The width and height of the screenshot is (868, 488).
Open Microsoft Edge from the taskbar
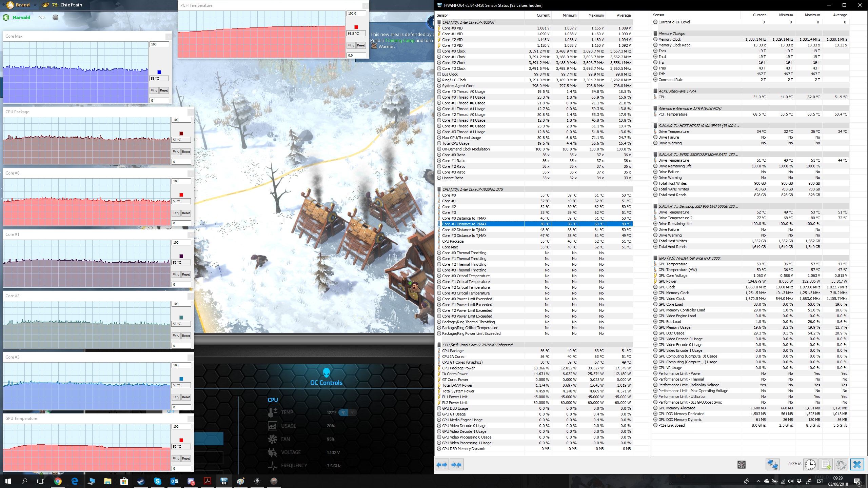click(x=75, y=481)
